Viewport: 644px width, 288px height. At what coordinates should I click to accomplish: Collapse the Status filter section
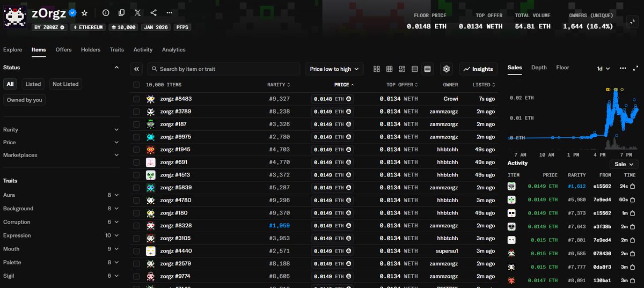[x=116, y=68]
